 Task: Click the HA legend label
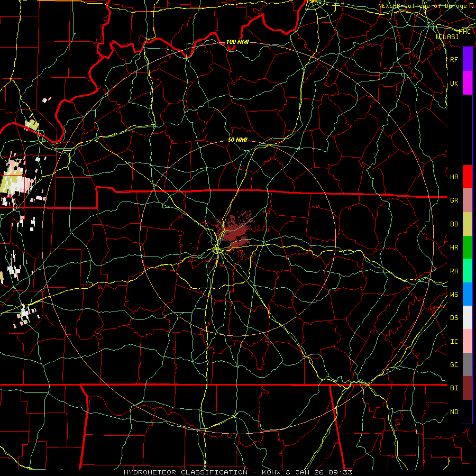click(x=454, y=177)
